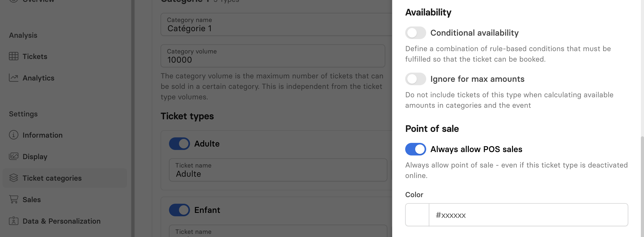The height and width of the screenshot is (237, 644).
Task: Click the Display image icon
Action: point(14,156)
